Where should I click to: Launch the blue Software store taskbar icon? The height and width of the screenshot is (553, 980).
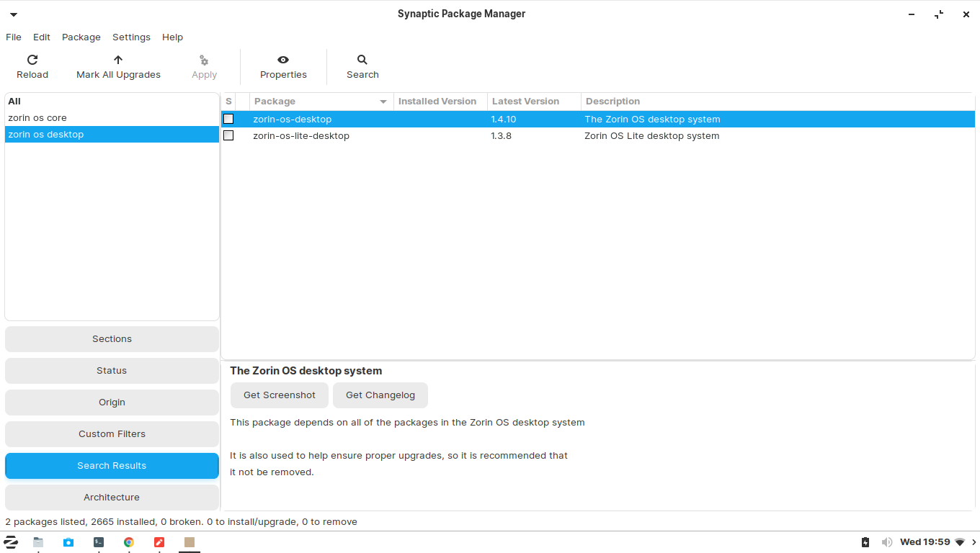click(68, 542)
